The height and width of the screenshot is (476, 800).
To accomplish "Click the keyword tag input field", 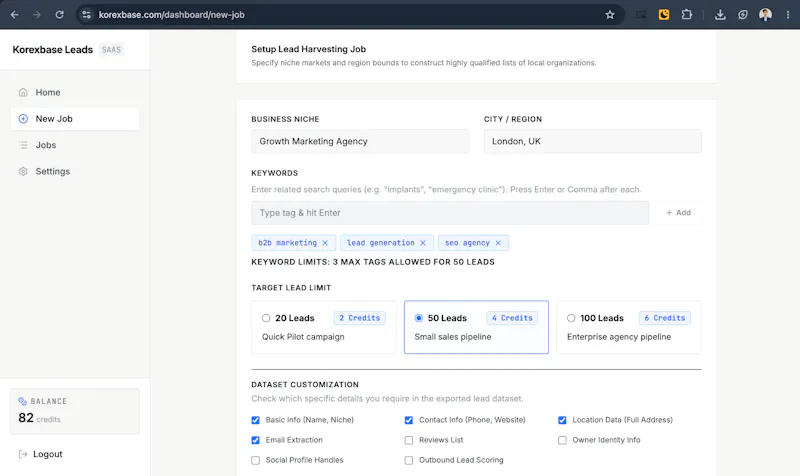I will [449, 213].
